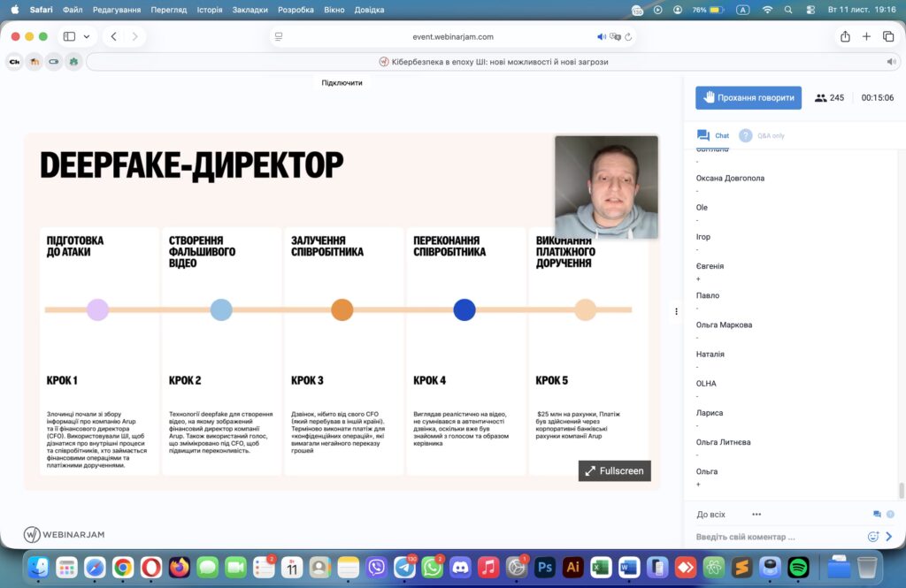Click the presenter webcam video thumbnail
Image resolution: width=906 pixels, height=588 pixels.
tap(606, 187)
